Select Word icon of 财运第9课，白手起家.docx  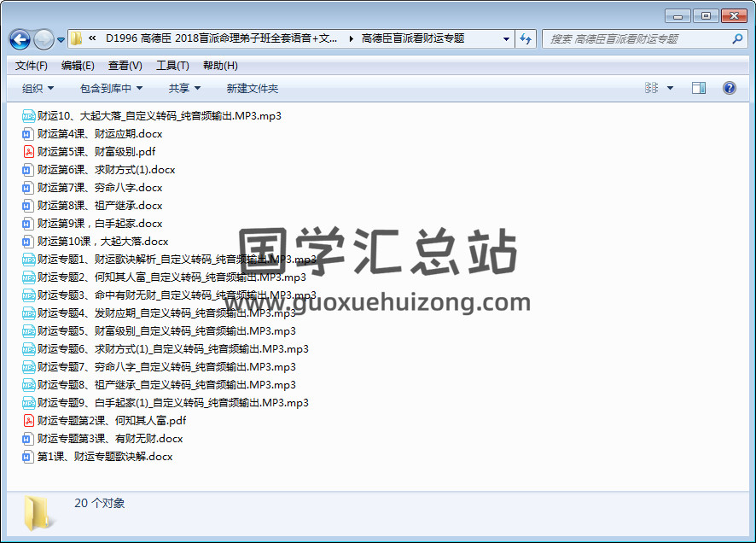[27, 224]
